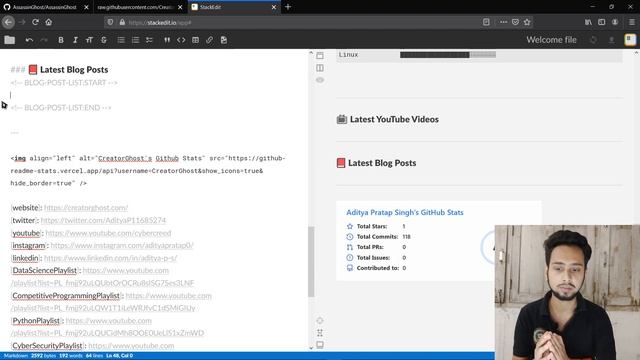Open Firefox library icon
640x360 pixels.
pos(588,22)
